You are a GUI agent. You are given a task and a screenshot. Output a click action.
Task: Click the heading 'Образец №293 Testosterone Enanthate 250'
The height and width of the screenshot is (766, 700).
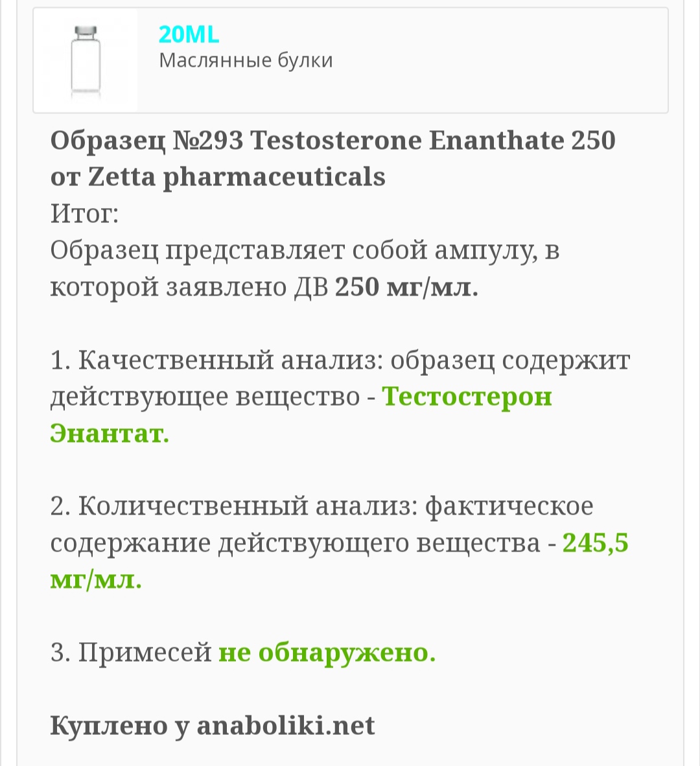[332, 140]
